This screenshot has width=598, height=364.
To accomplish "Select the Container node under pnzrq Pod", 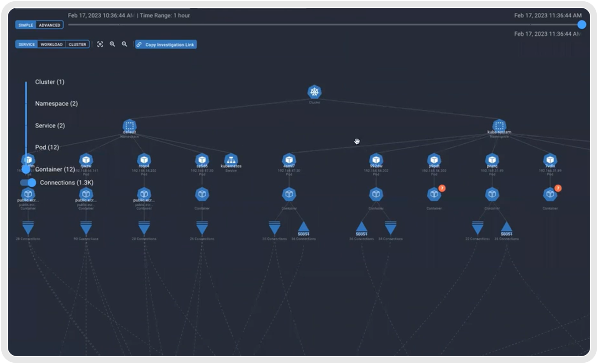I will click(x=492, y=193).
